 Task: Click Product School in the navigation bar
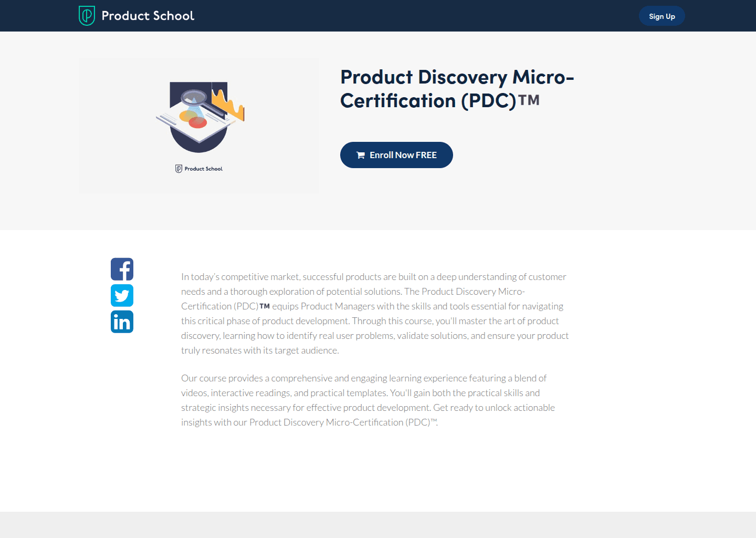(148, 16)
